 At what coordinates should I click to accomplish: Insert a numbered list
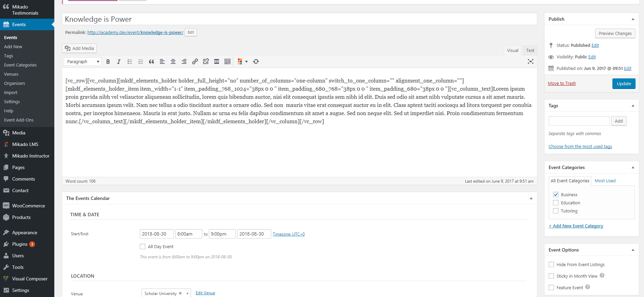click(141, 61)
